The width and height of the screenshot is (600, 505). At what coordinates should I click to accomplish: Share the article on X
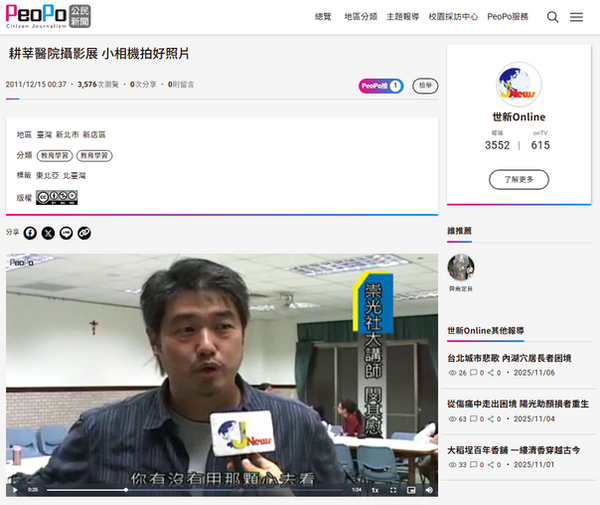[48, 233]
